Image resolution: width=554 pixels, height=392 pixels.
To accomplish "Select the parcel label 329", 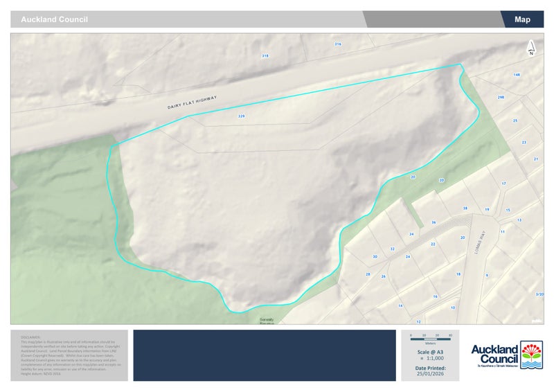I will pos(241,116).
